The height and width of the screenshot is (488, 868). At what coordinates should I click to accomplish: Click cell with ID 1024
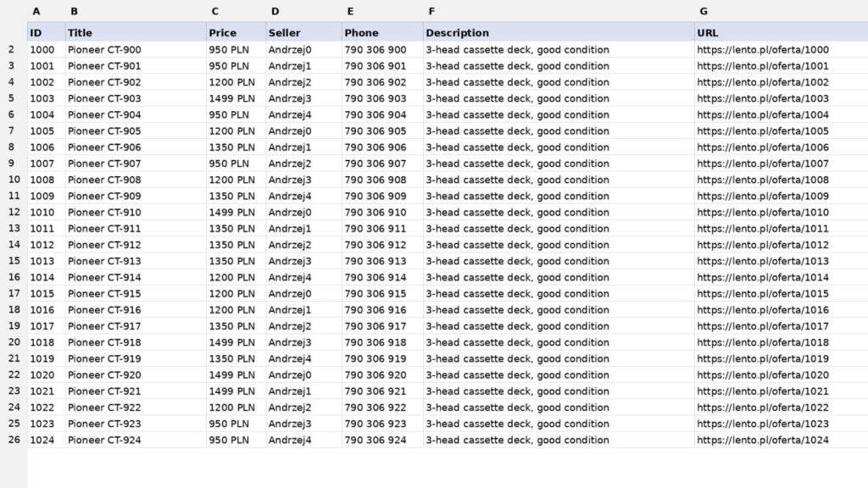point(47,440)
